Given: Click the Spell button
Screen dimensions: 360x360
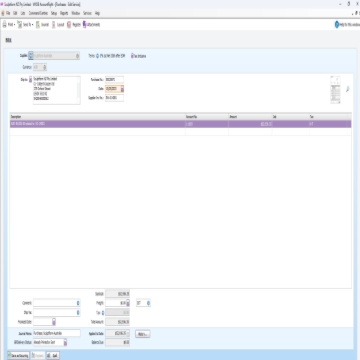Looking at the screenshot, I should click(x=53, y=356).
